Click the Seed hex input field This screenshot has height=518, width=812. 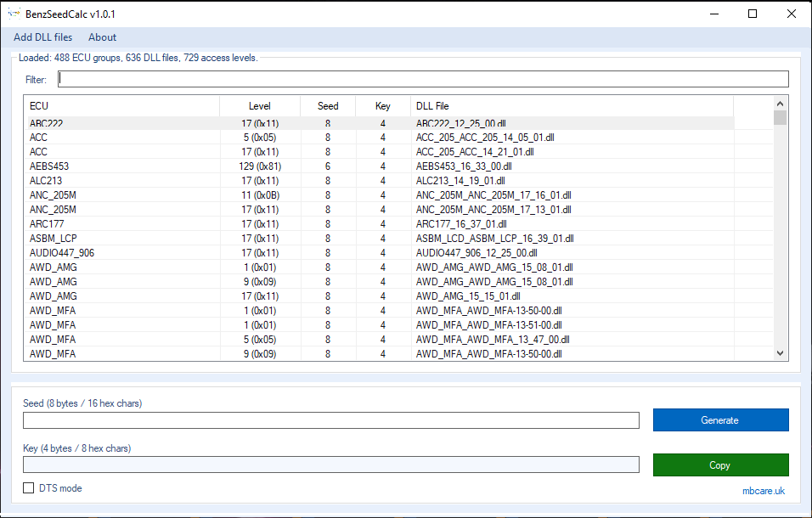(x=331, y=420)
